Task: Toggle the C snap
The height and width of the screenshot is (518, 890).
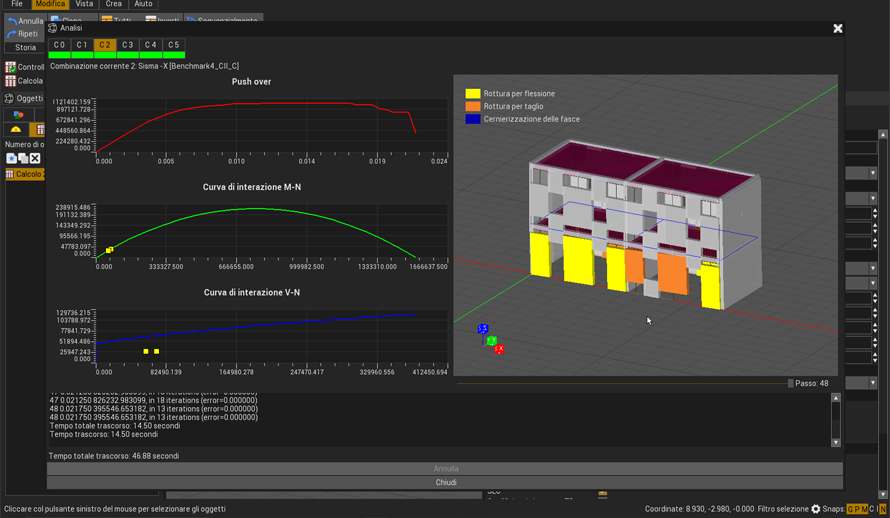Action: point(872,509)
